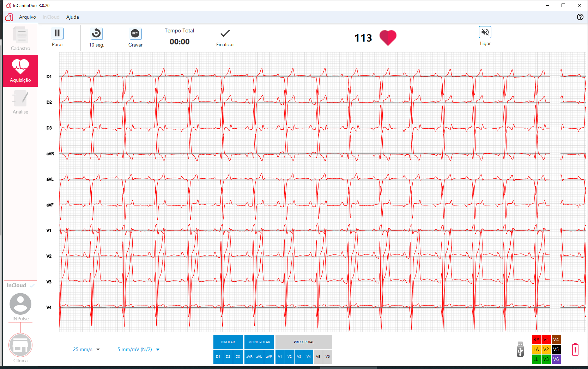Click the INPulse user avatar icon

[x=20, y=304]
